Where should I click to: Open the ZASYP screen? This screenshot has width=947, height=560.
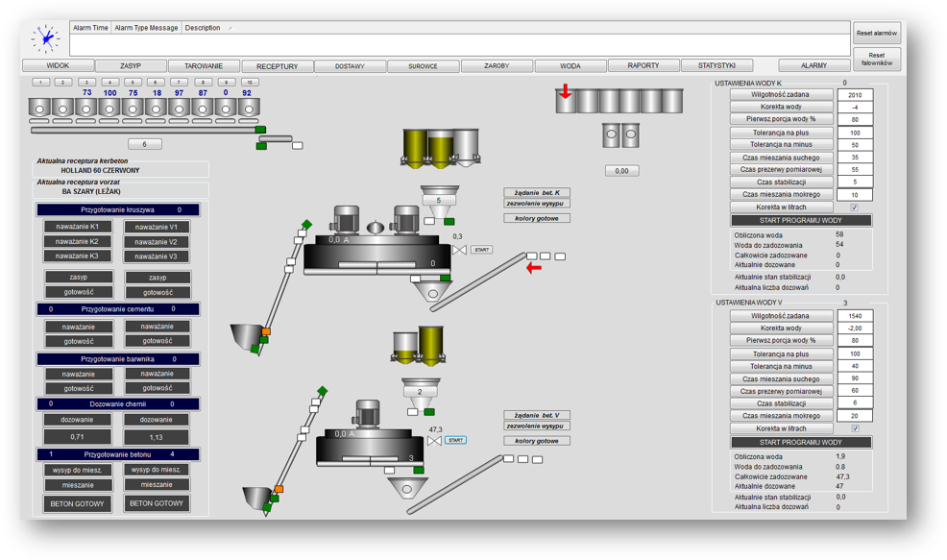[x=131, y=65]
